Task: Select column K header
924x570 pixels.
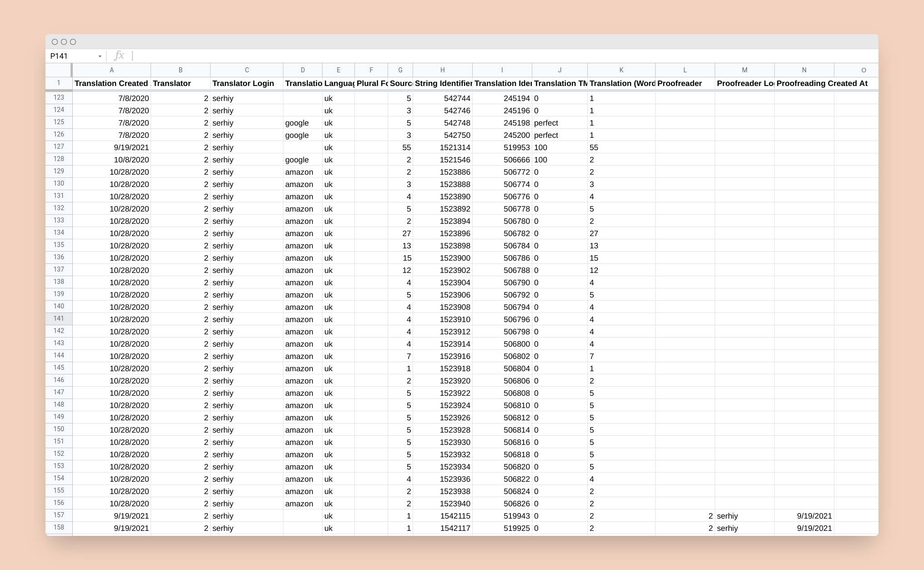Action: click(x=621, y=70)
